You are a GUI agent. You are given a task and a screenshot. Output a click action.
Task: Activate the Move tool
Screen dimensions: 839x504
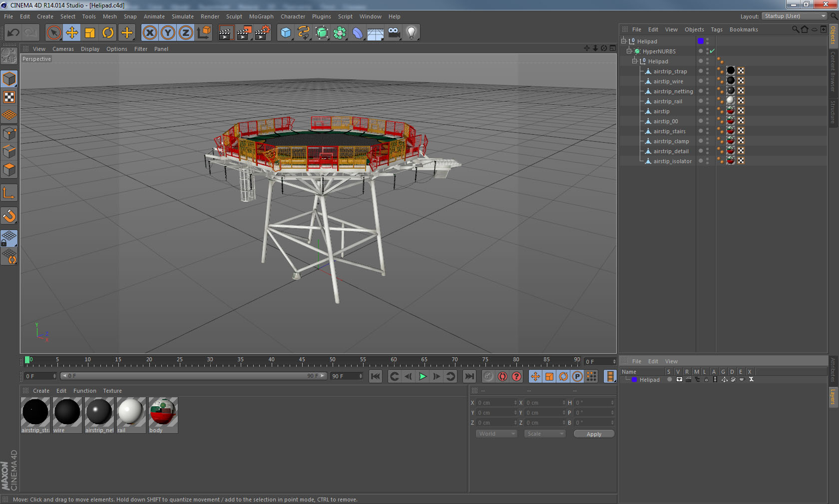click(x=72, y=33)
